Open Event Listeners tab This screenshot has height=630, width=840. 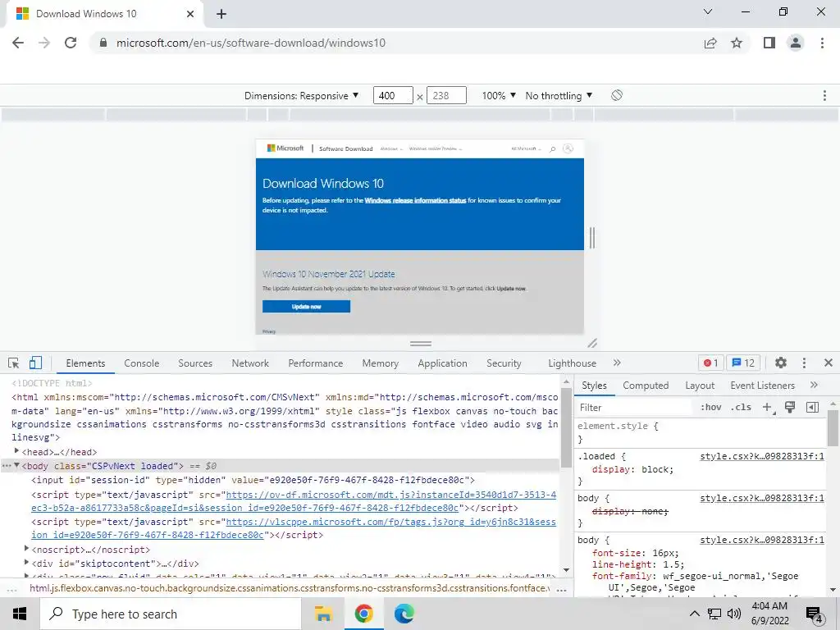tap(762, 386)
